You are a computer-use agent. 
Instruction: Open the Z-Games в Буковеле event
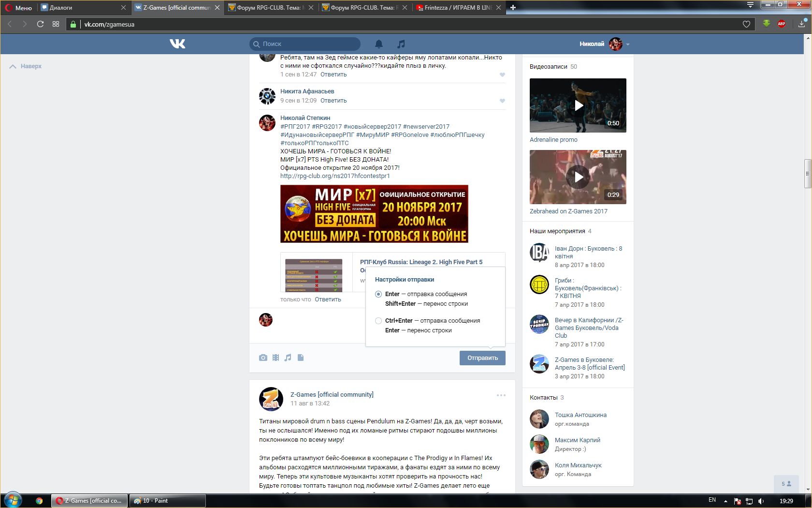tap(590, 364)
